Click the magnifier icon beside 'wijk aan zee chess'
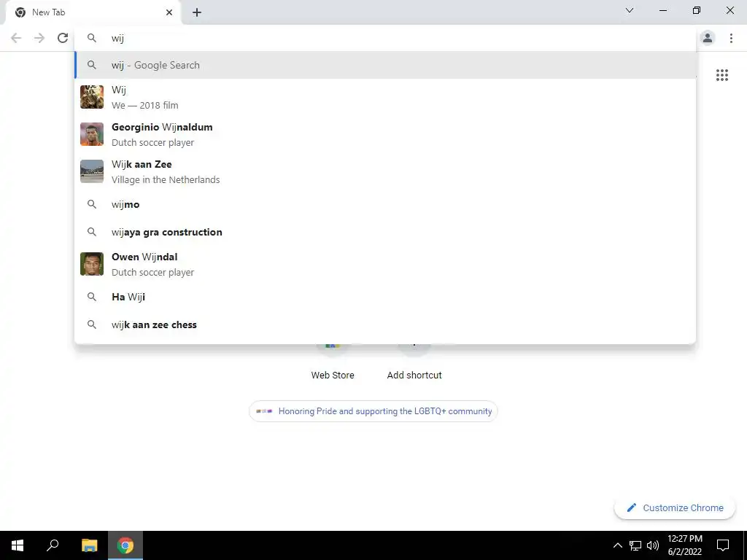747x560 pixels. (92, 324)
